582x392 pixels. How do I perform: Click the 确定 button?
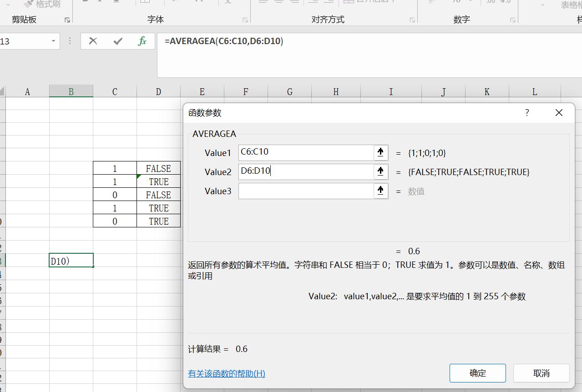[x=478, y=373]
